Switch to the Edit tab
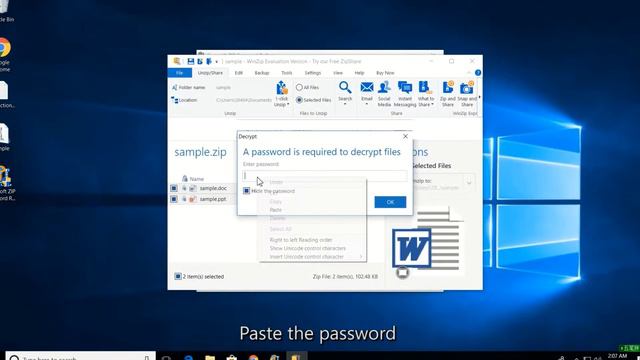This screenshot has height=360, width=640. click(239, 73)
